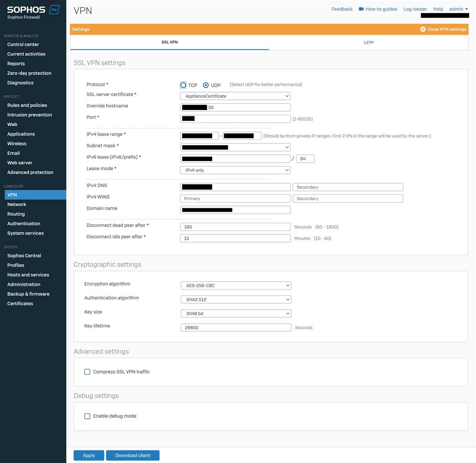Open Web server menu item
476x463 pixels.
click(x=20, y=163)
